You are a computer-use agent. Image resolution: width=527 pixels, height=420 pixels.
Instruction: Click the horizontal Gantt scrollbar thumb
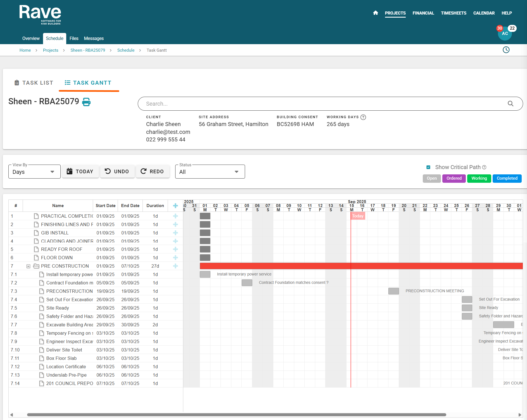(x=236, y=415)
